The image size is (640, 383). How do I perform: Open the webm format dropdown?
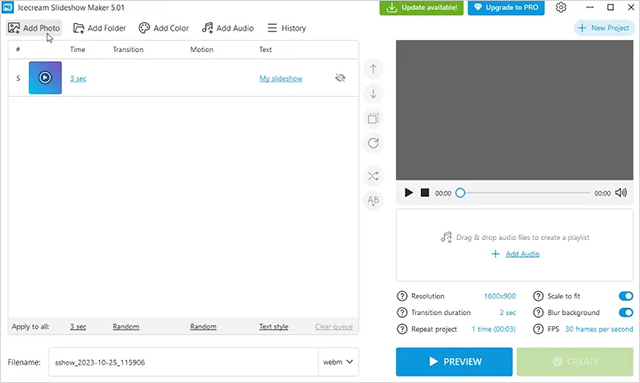(338, 362)
